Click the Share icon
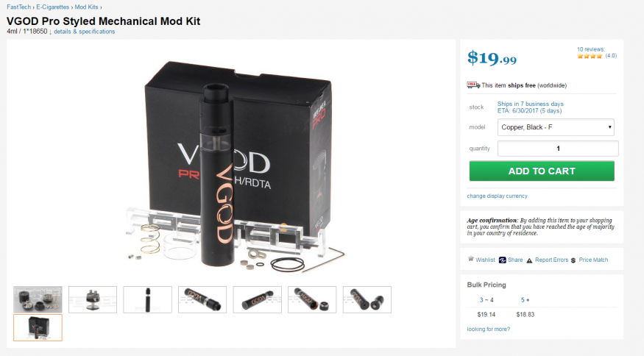The image size is (644, 356). (502, 260)
